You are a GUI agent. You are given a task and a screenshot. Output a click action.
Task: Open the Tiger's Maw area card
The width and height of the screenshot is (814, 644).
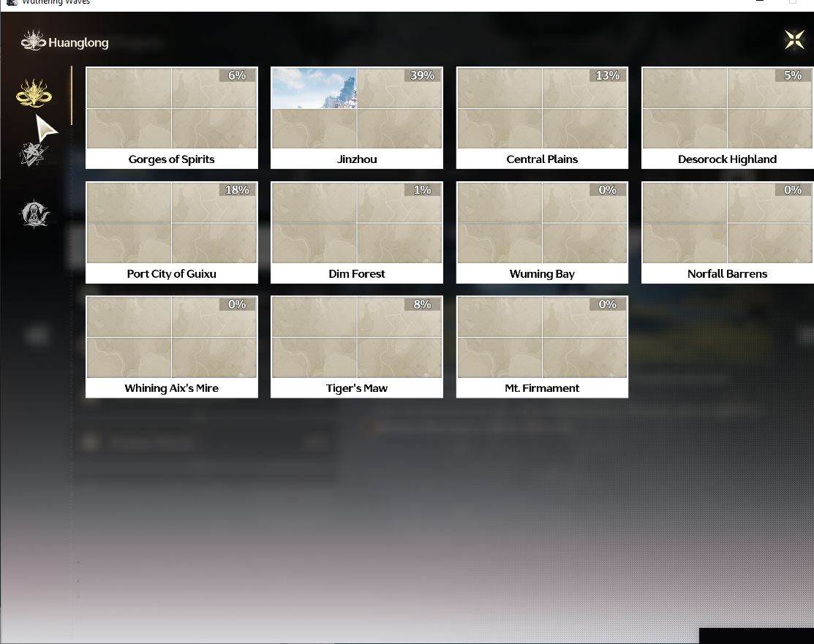(357, 346)
